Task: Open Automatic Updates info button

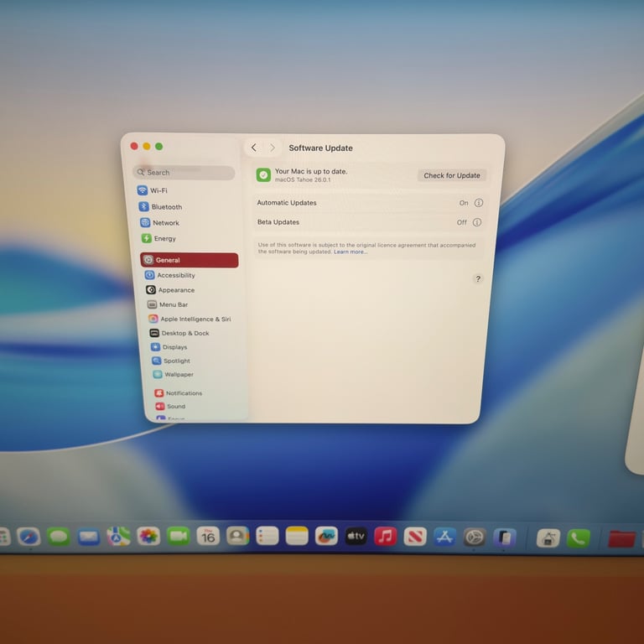Action: point(479,203)
